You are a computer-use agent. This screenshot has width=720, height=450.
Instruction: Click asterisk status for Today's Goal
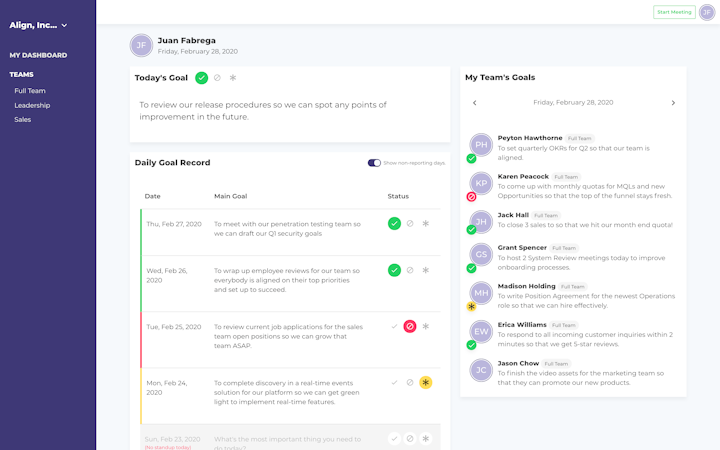233,78
